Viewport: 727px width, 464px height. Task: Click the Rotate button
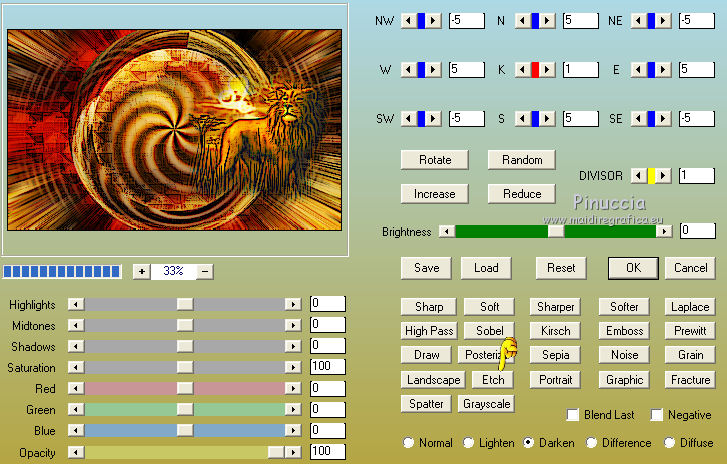(x=435, y=160)
